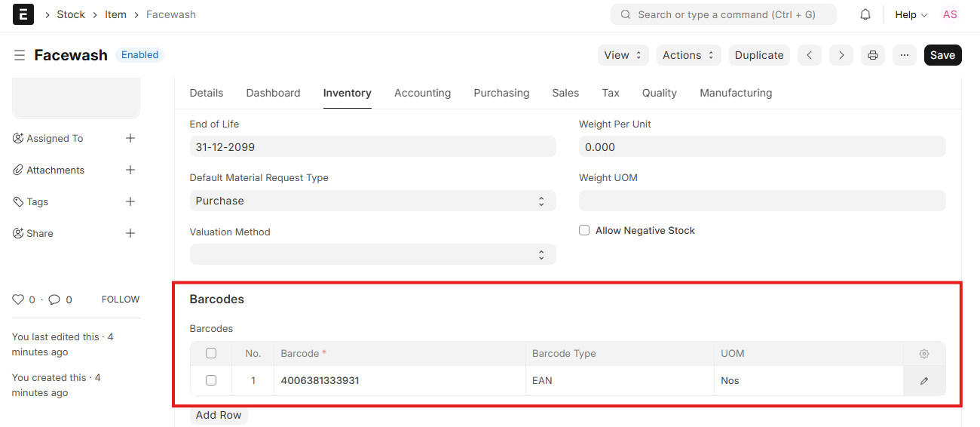The image size is (980, 427).
Task: Edit the End of Life date field
Action: 372,146
